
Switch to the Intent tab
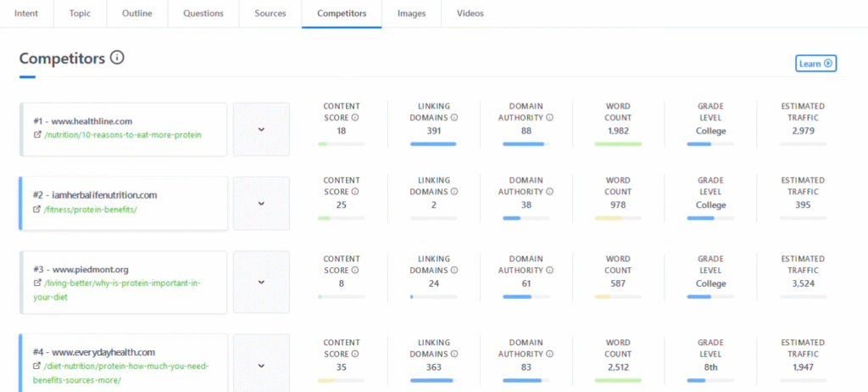(26, 14)
